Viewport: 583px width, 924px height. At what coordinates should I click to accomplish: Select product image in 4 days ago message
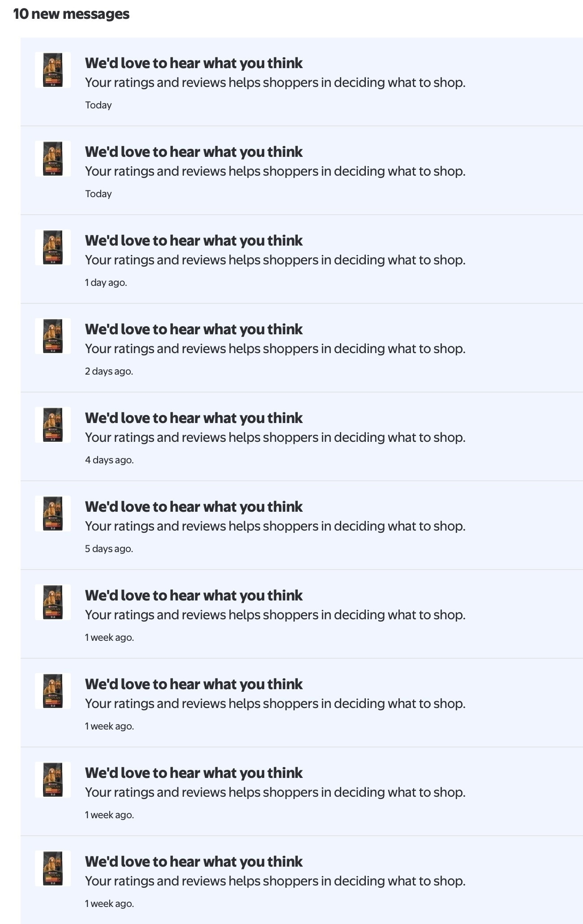tap(53, 425)
